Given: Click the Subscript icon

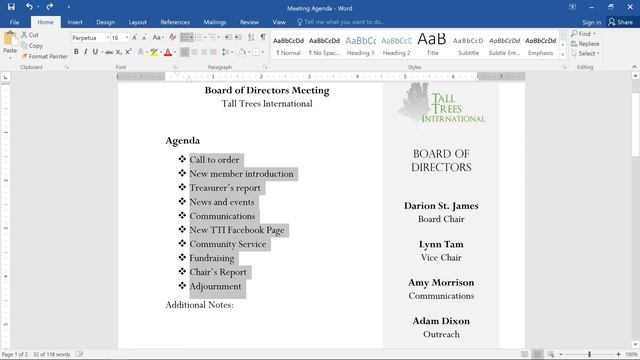Looking at the screenshot, I should point(119,52).
